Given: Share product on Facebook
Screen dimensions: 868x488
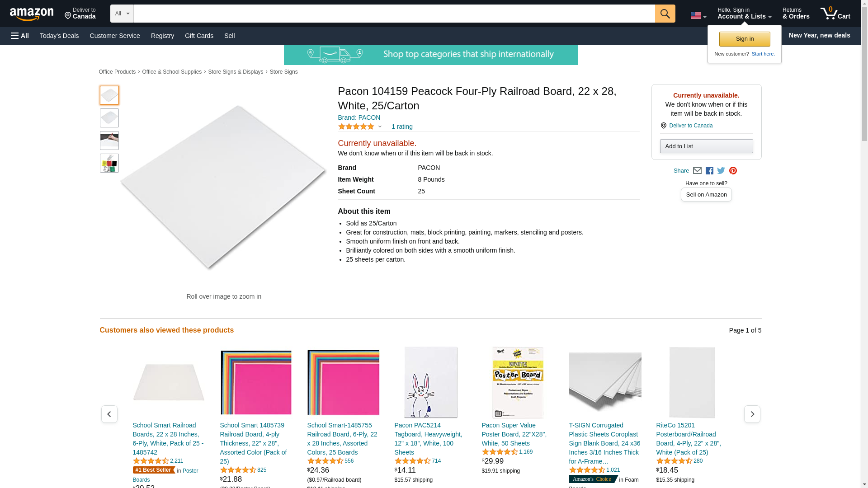Looking at the screenshot, I should click(709, 171).
